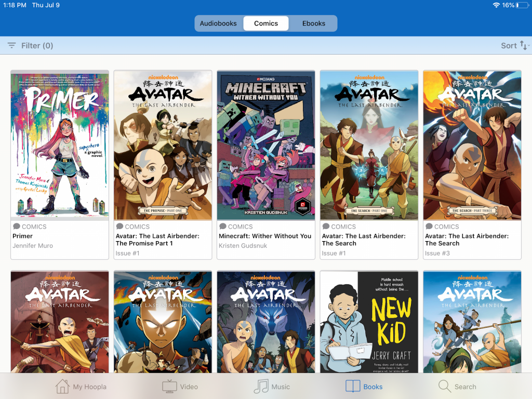The image size is (532, 399).
Task: Tap the Sort up-down arrows icon
Action: coord(524,46)
